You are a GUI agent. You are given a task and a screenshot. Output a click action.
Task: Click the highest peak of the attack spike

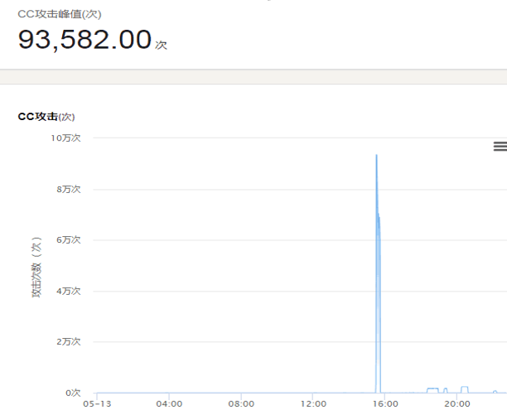tap(377, 156)
